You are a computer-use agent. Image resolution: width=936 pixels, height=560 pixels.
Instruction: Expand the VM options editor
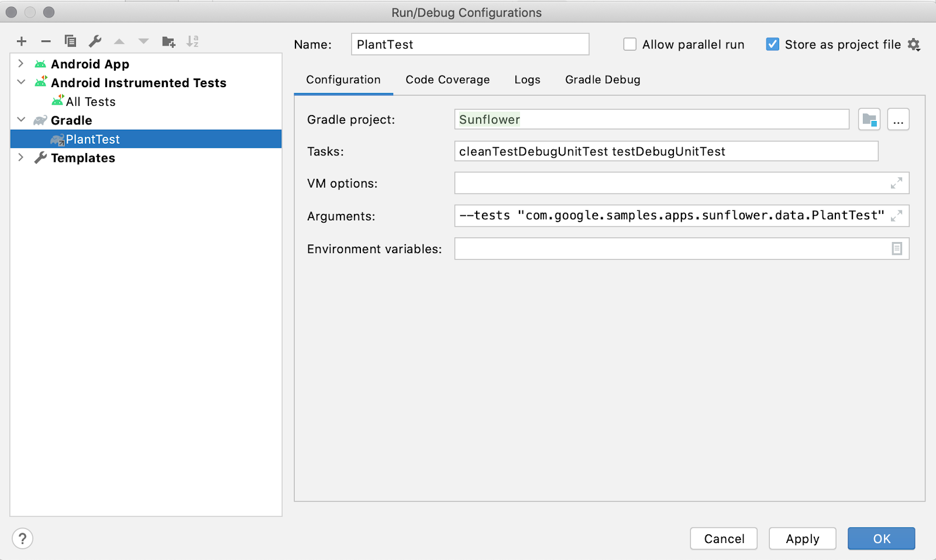click(x=897, y=182)
